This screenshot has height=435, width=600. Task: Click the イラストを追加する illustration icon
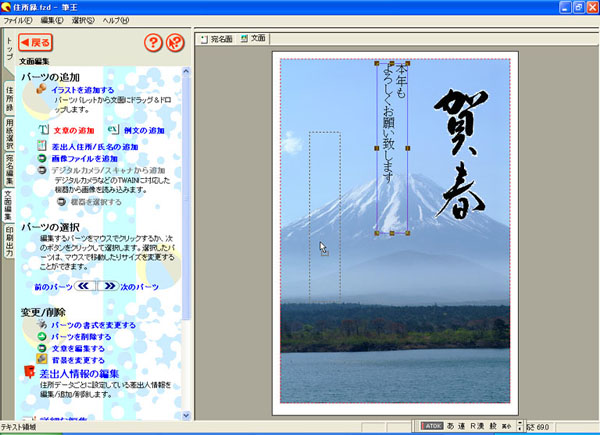tap(42, 90)
